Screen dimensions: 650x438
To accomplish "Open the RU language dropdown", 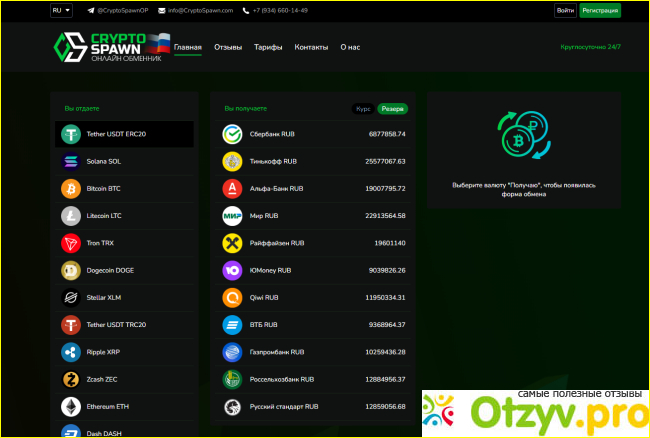I will 62,10.
